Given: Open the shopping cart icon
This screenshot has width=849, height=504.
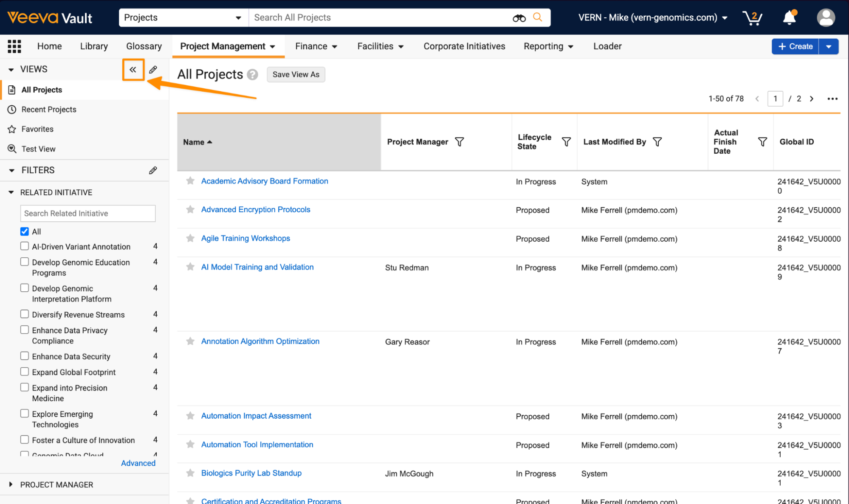Looking at the screenshot, I should coord(752,18).
